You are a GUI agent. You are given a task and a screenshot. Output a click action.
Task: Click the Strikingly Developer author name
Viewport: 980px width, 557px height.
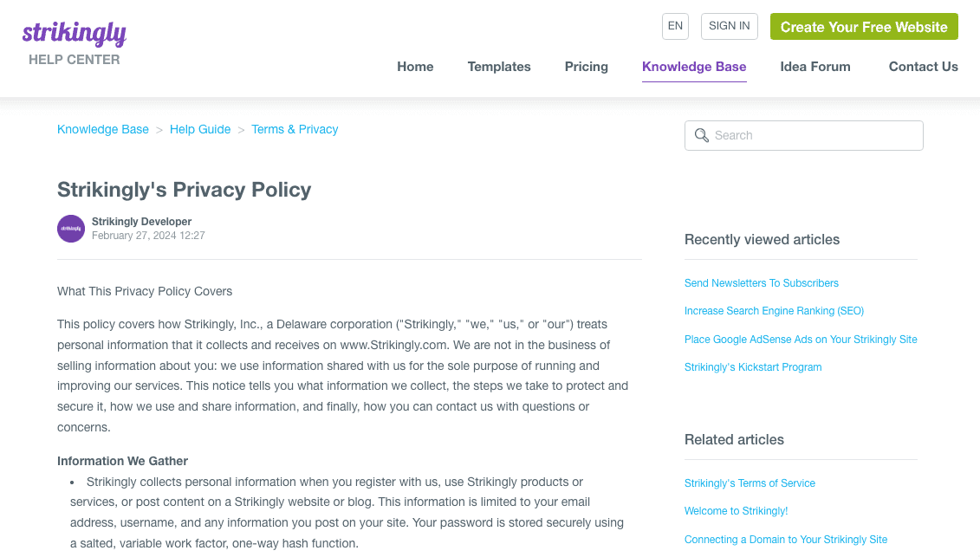click(141, 222)
